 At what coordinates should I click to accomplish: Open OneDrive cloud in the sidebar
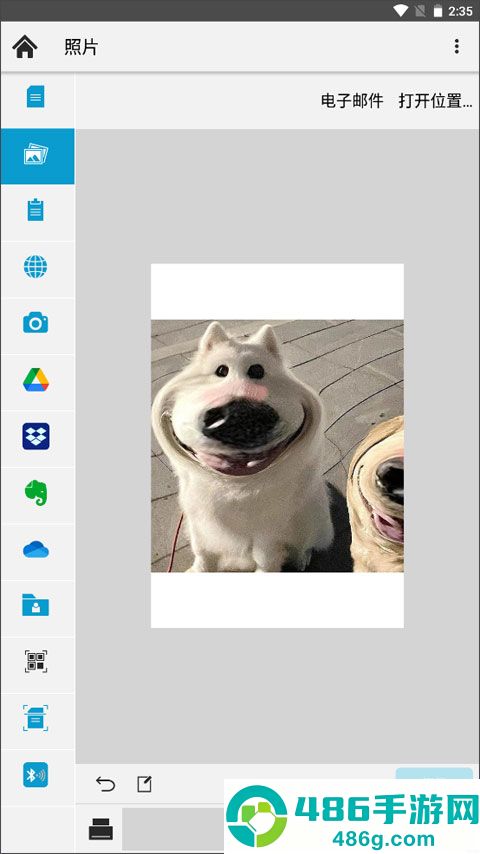[x=36, y=550]
